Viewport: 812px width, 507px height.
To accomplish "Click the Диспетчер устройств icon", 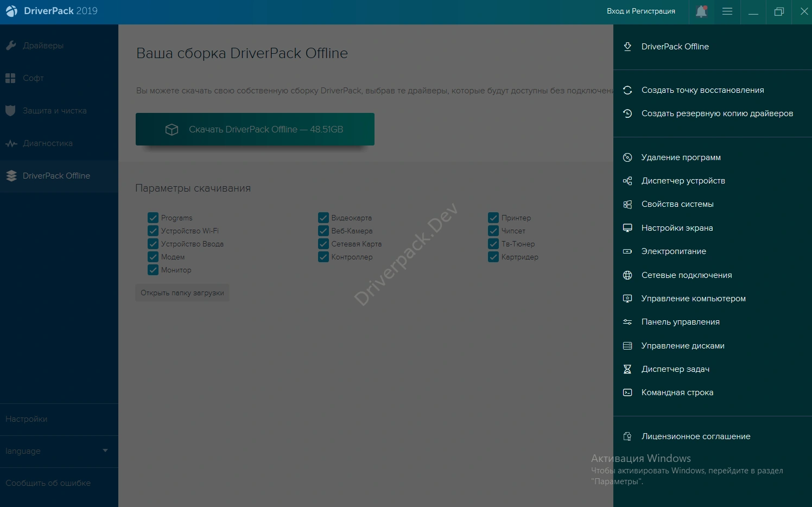I will coord(627,181).
